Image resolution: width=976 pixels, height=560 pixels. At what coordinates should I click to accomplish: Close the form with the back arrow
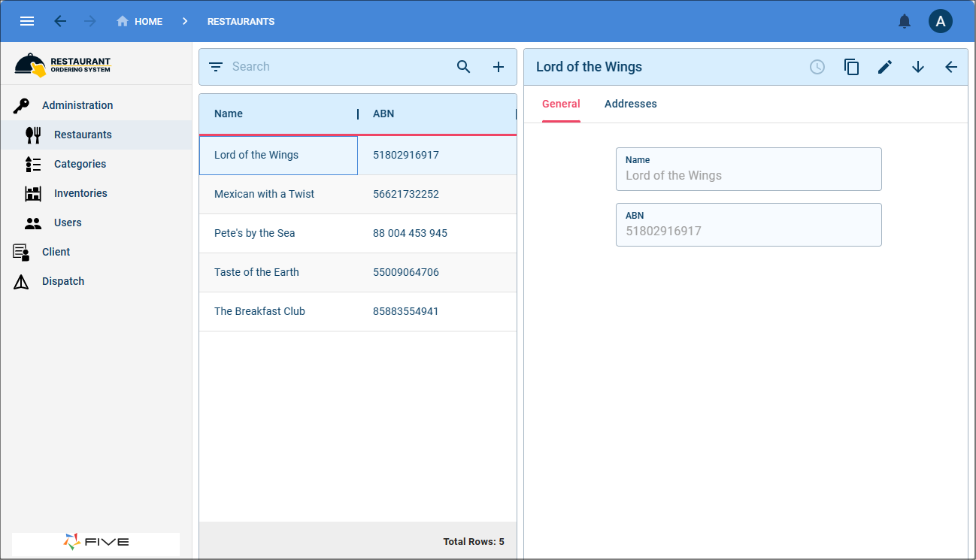coord(951,67)
